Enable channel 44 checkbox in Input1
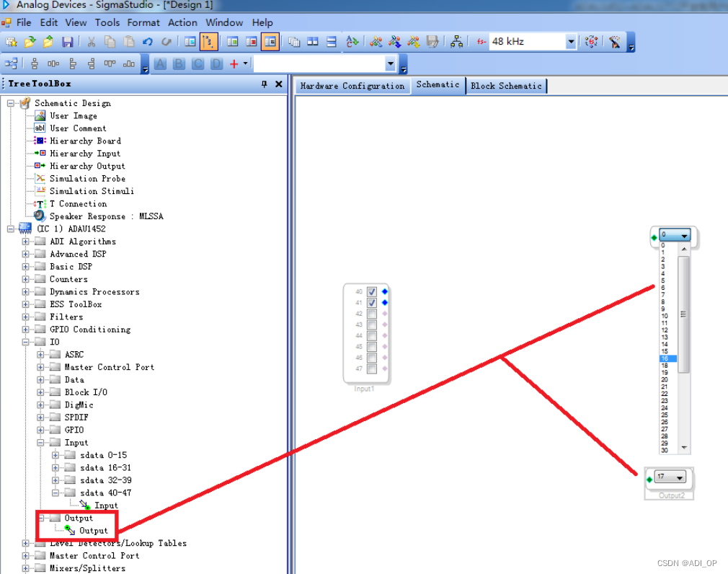The image size is (728, 574). [x=371, y=336]
